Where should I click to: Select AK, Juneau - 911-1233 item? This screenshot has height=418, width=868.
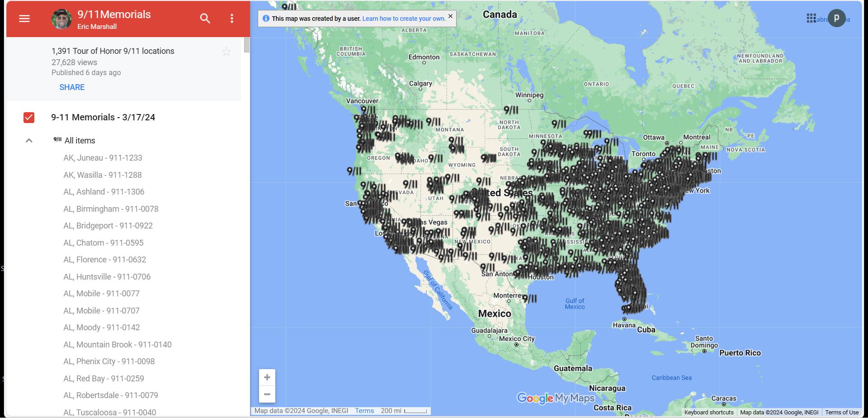coord(103,158)
